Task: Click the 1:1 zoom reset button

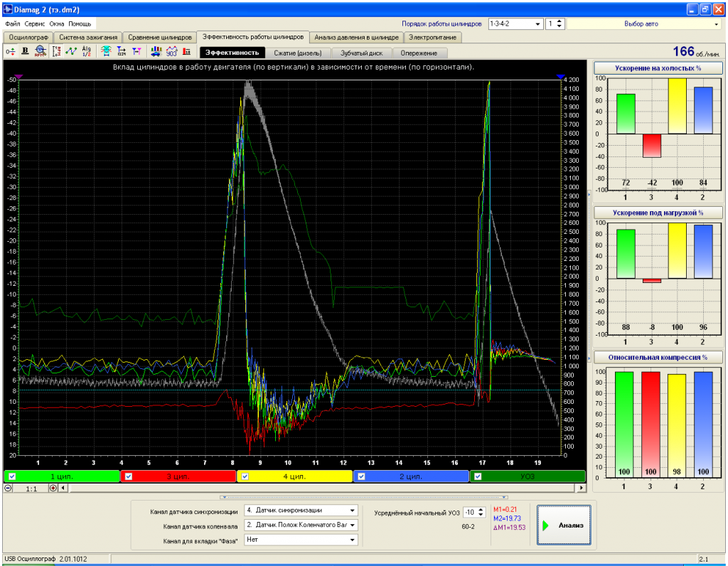Action: 31,488
